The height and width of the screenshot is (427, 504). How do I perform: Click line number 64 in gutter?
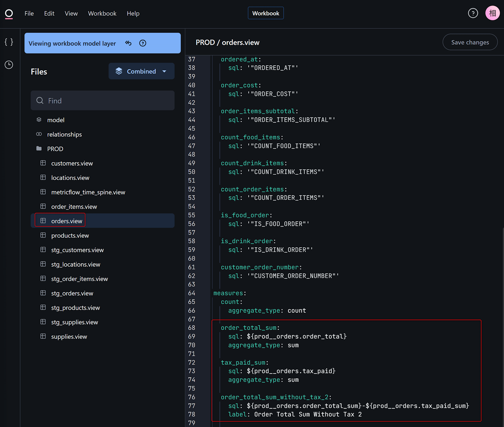(192, 293)
